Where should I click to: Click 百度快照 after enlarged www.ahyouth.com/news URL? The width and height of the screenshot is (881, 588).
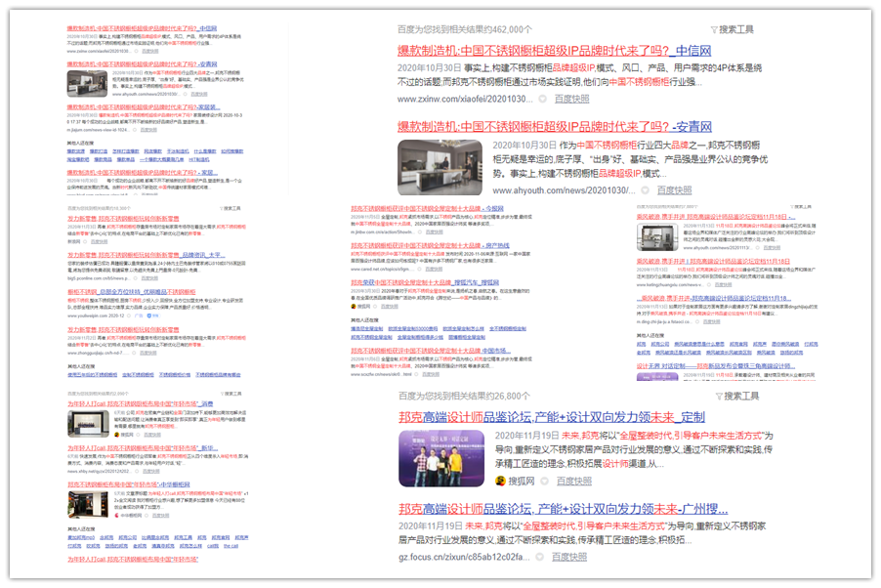point(674,190)
